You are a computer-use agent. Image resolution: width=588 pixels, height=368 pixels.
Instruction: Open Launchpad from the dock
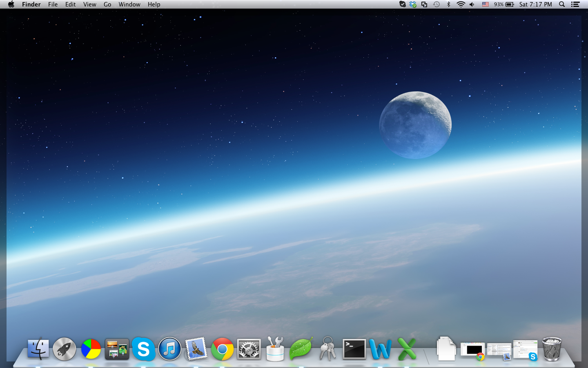click(65, 350)
